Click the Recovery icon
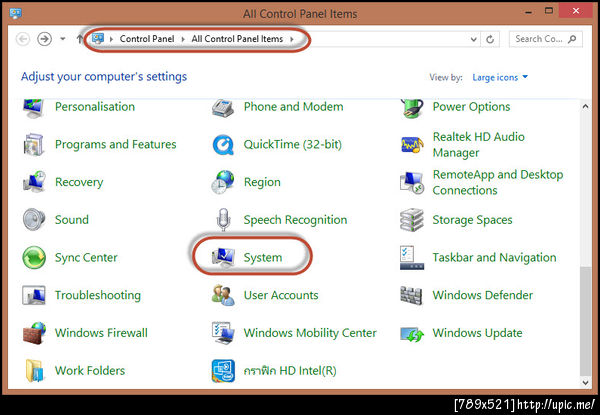This screenshot has height=415, width=600. point(34,182)
